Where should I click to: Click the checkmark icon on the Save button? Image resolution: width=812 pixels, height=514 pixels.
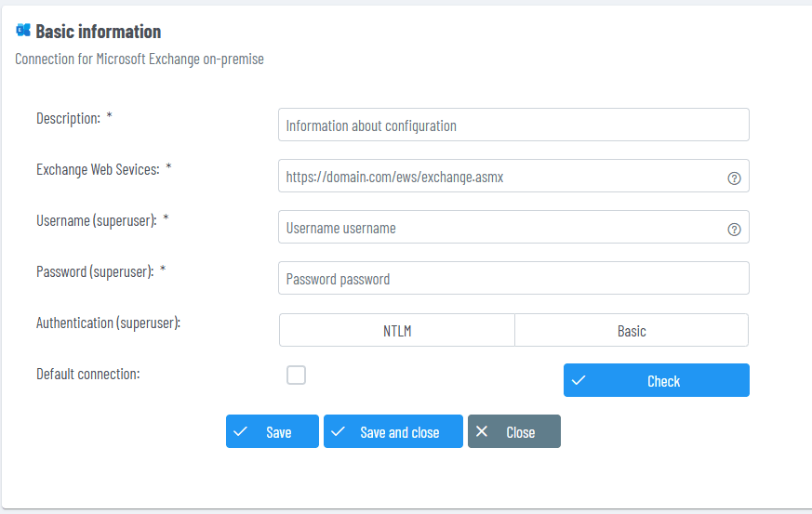[x=241, y=431]
